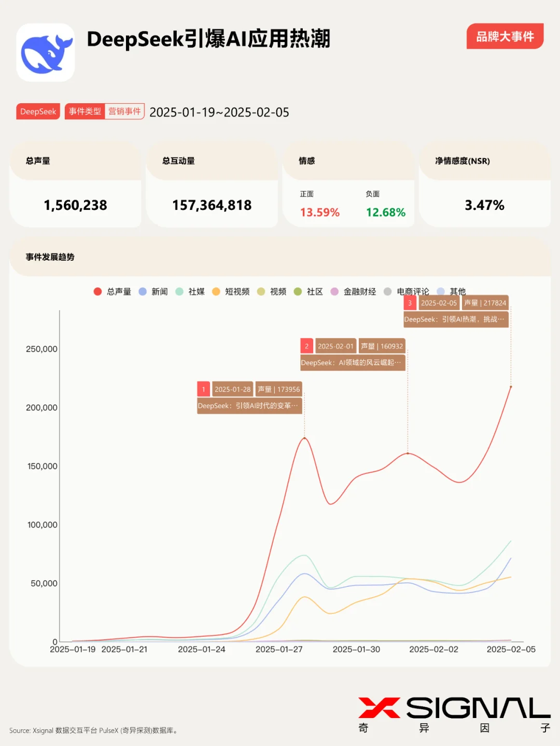560x746 pixels.
Task: Click x-axis label 2025-01-24
Action: 202,650
